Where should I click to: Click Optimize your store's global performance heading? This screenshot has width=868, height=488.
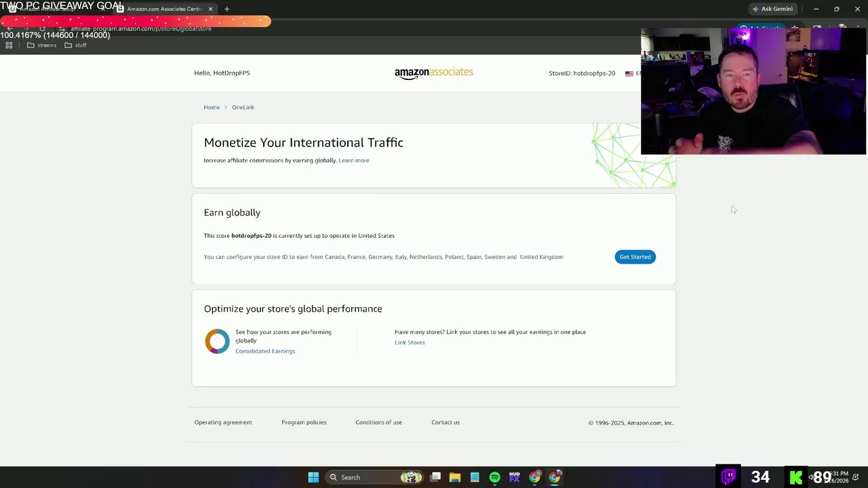pyautogui.click(x=293, y=309)
